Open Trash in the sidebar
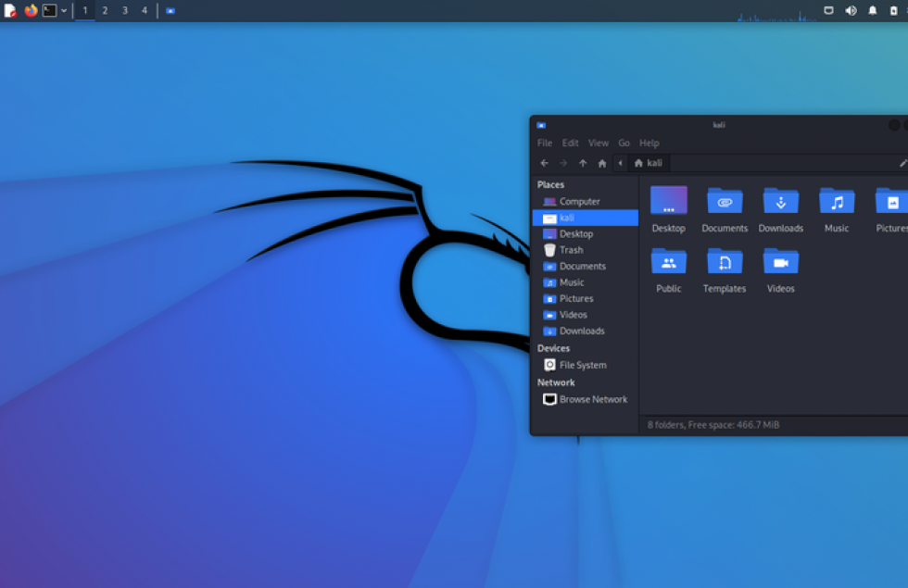 [x=585, y=250]
